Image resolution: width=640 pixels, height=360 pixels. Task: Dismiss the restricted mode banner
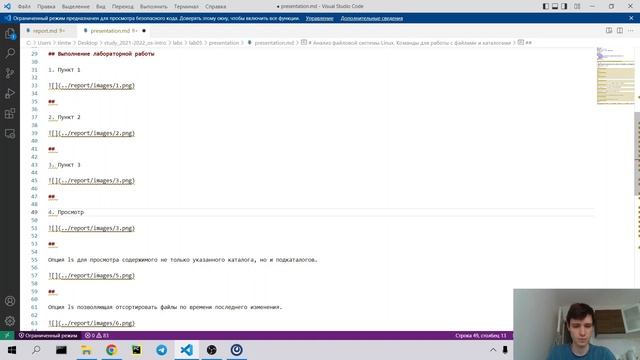(631, 18)
